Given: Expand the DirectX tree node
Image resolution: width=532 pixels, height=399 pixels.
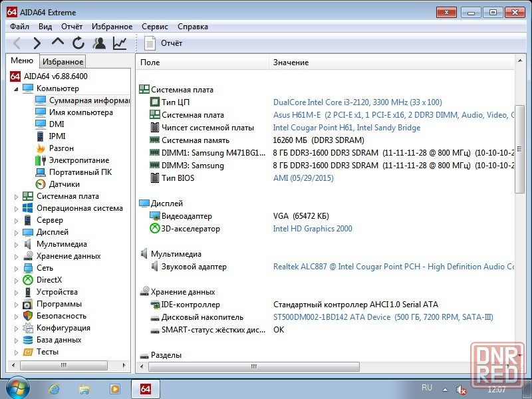Looking at the screenshot, I should click(16, 280).
